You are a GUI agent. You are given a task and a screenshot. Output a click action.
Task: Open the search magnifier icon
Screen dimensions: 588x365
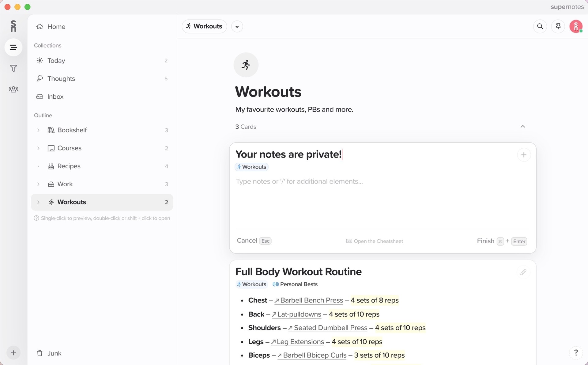click(540, 26)
